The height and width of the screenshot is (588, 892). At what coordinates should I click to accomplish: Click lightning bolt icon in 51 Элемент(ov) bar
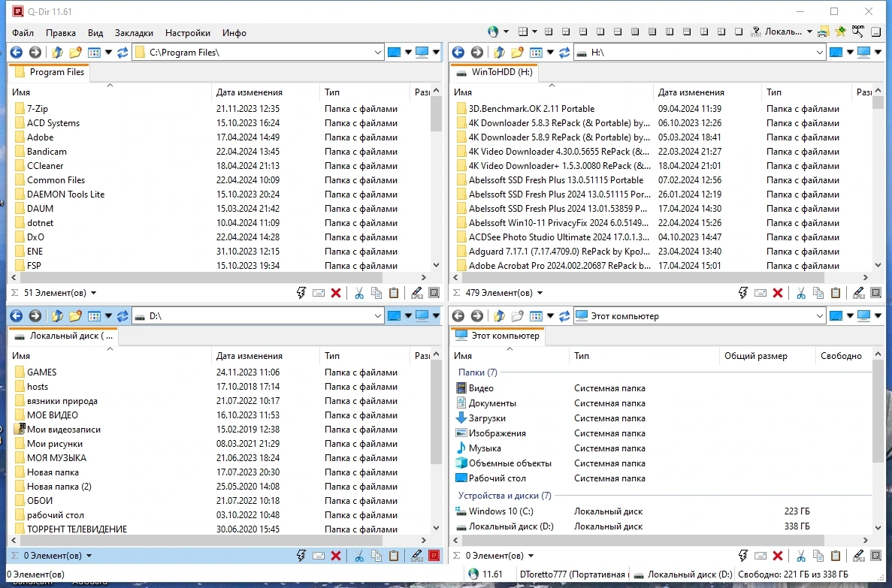pos(301,293)
